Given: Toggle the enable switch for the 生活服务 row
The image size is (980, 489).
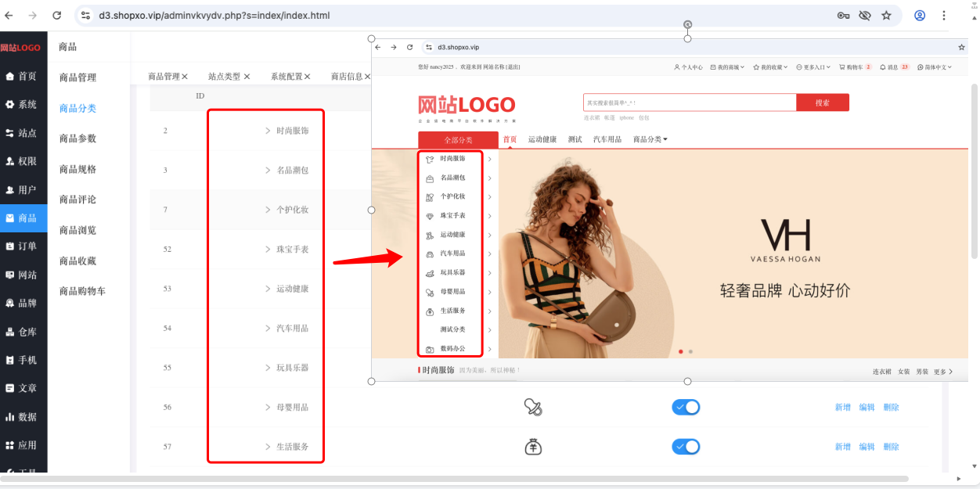Looking at the screenshot, I should point(686,447).
